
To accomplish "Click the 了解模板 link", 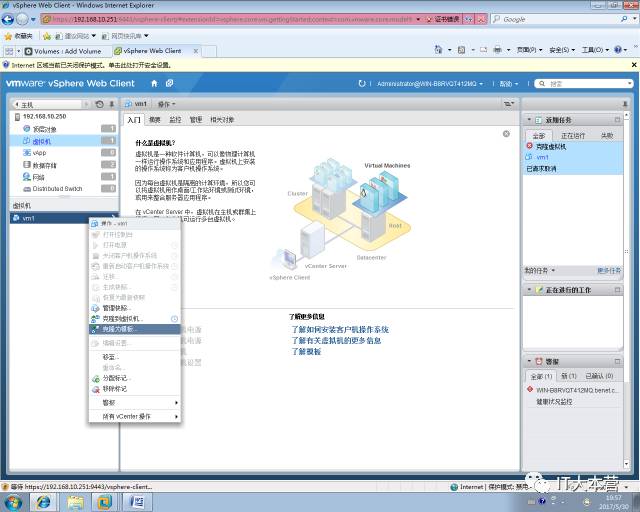I will pyautogui.click(x=306, y=352).
